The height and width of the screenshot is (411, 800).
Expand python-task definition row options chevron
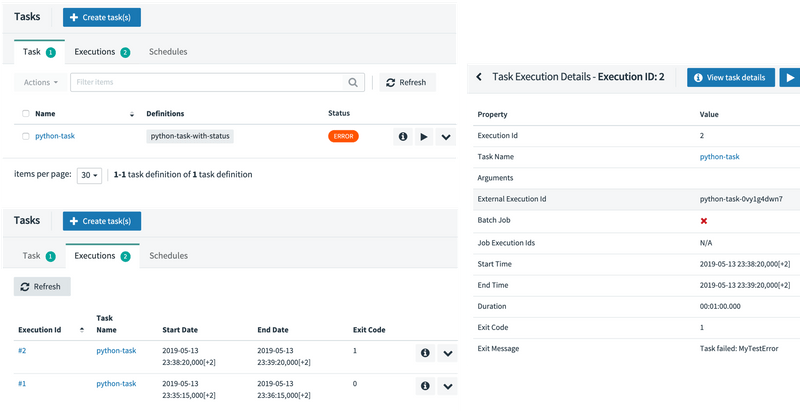(x=446, y=136)
